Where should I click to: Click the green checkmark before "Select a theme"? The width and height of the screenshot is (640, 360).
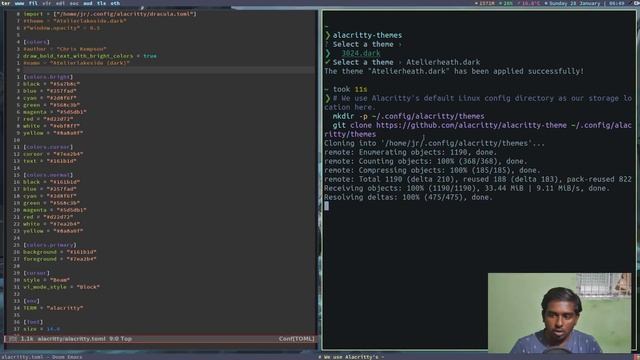[327, 62]
